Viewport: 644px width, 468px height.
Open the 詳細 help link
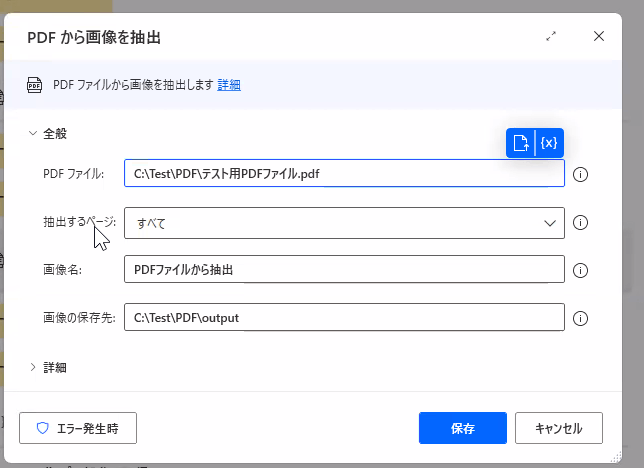pos(229,85)
